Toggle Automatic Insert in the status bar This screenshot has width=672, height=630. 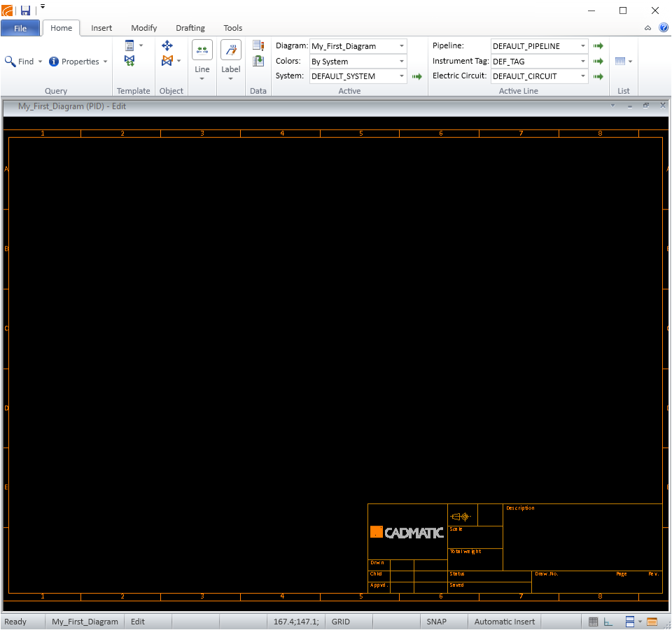[x=504, y=622]
